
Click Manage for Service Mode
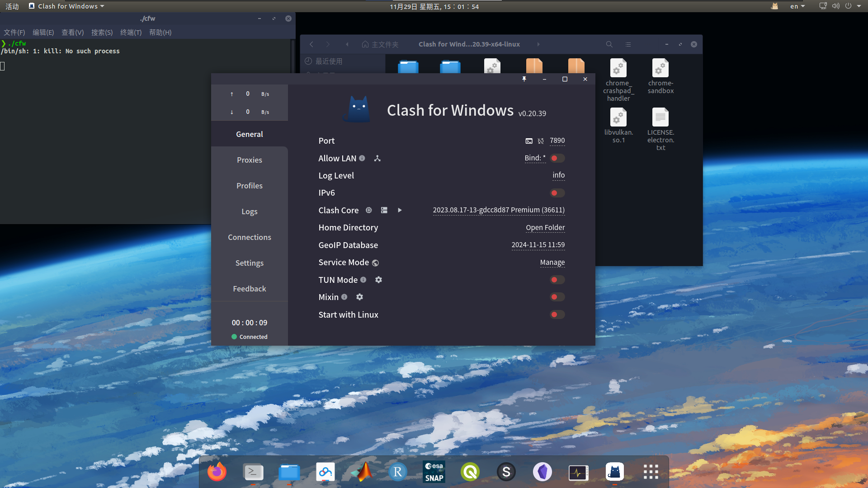pyautogui.click(x=552, y=263)
